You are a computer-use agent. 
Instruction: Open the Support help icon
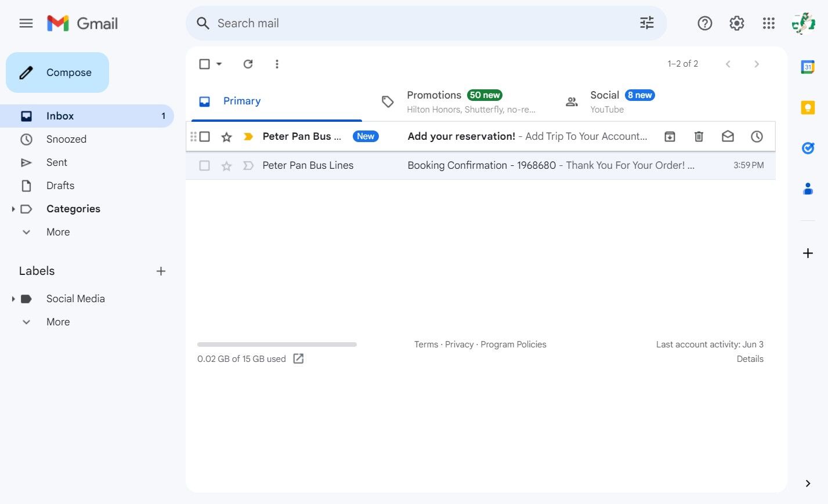(704, 23)
